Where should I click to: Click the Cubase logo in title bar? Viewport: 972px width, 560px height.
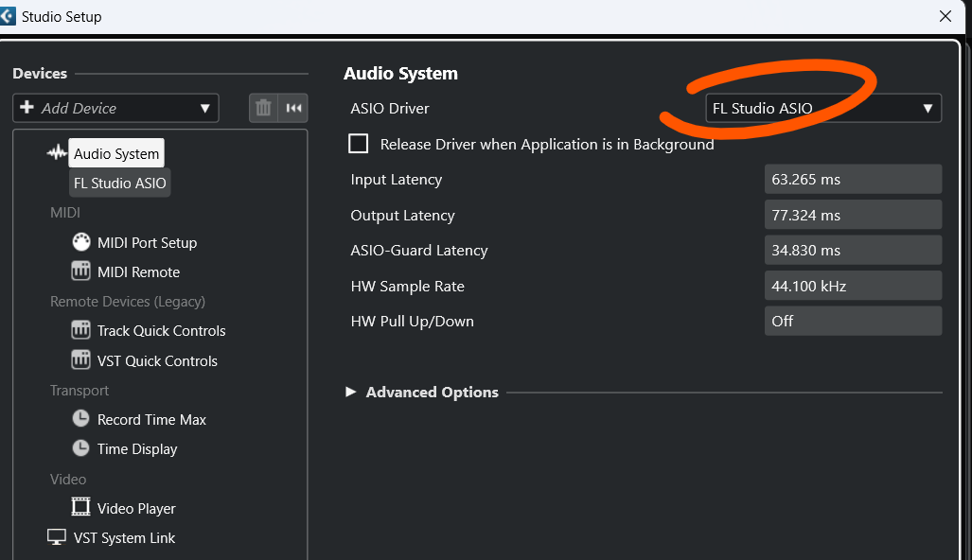(7, 16)
